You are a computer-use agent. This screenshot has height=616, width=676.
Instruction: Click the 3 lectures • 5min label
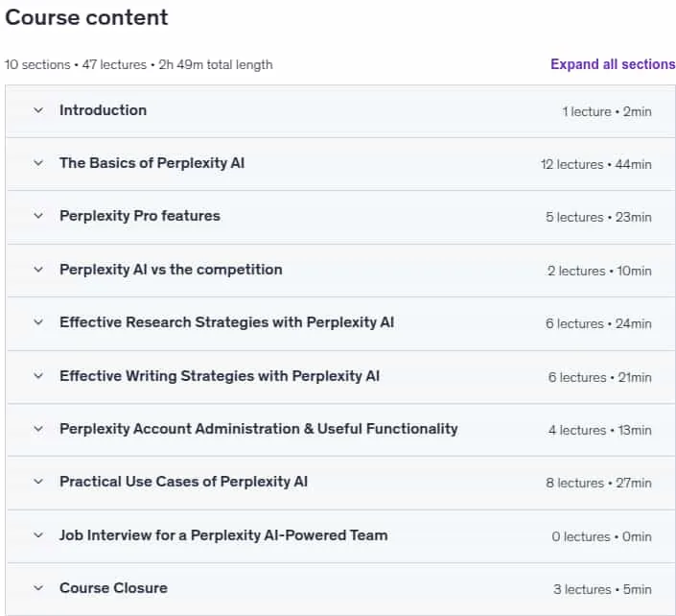point(602,589)
